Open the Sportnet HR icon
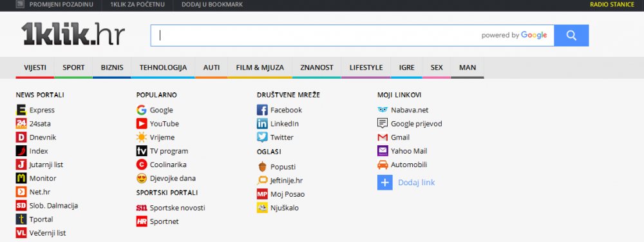 142,221
